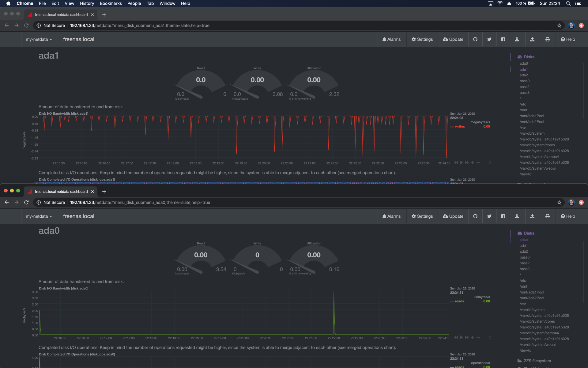Open the my-netdata dropdown in the ada1 window
The height and width of the screenshot is (368, 588).
(x=39, y=39)
